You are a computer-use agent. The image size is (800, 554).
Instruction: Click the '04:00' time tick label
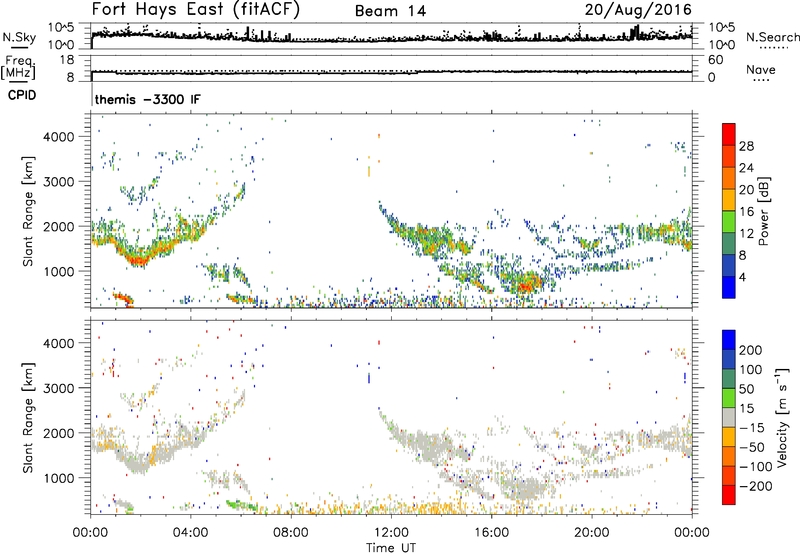[x=190, y=533]
